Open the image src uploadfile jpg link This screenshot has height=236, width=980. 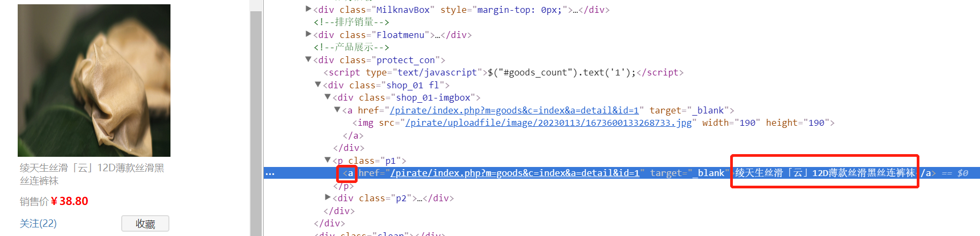pos(548,123)
